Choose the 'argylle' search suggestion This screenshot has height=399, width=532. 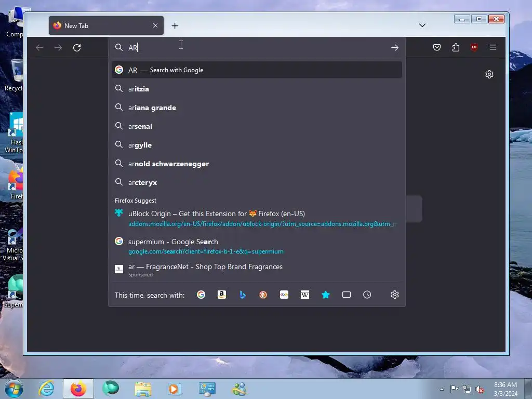click(257, 145)
